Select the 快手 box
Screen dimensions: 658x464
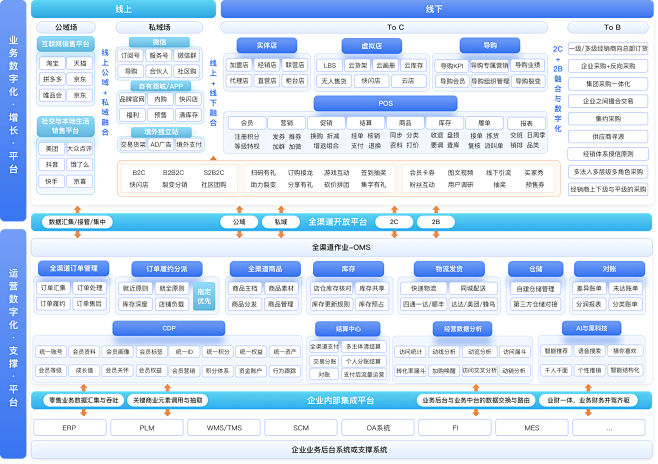point(52,181)
